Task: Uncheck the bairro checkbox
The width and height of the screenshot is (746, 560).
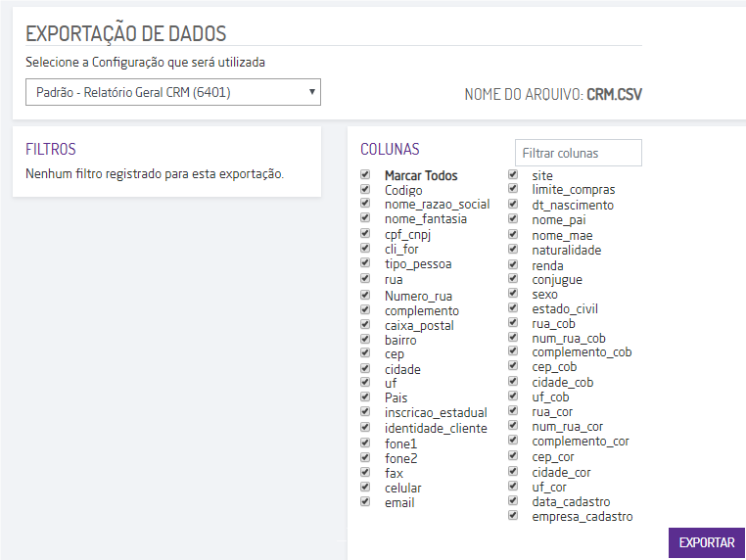Action: pos(365,340)
